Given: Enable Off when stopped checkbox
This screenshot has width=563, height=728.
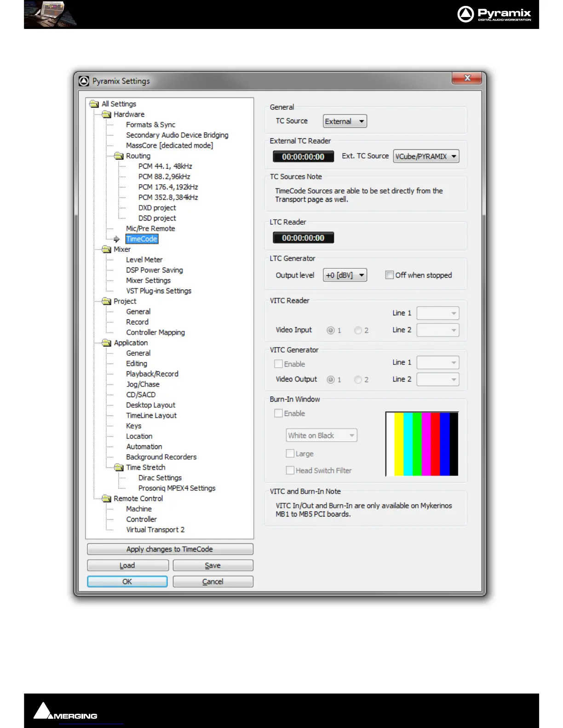Looking at the screenshot, I should 390,275.
